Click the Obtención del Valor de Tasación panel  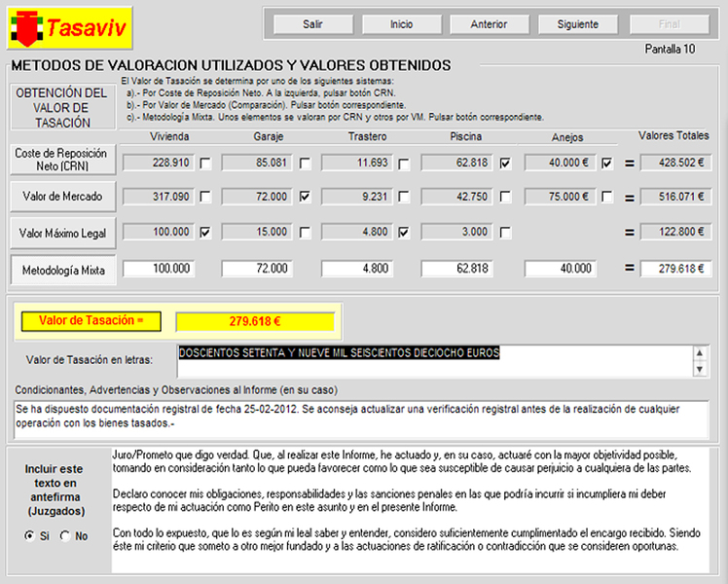(x=63, y=107)
